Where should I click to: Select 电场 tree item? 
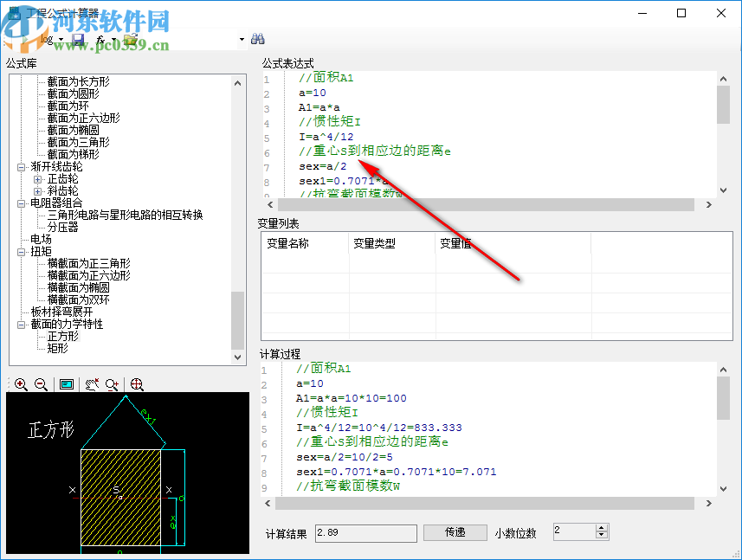[41, 240]
